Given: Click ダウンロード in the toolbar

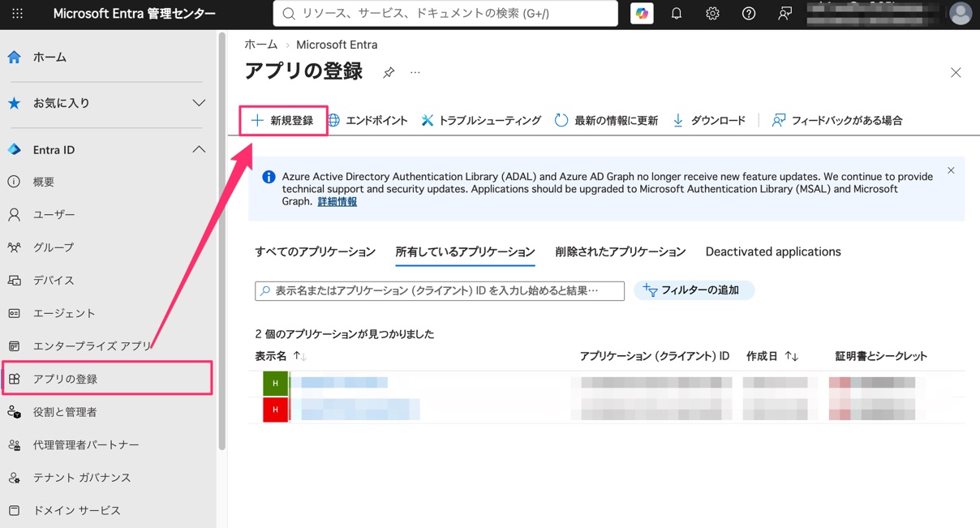Looking at the screenshot, I should (x=709, y=120).
